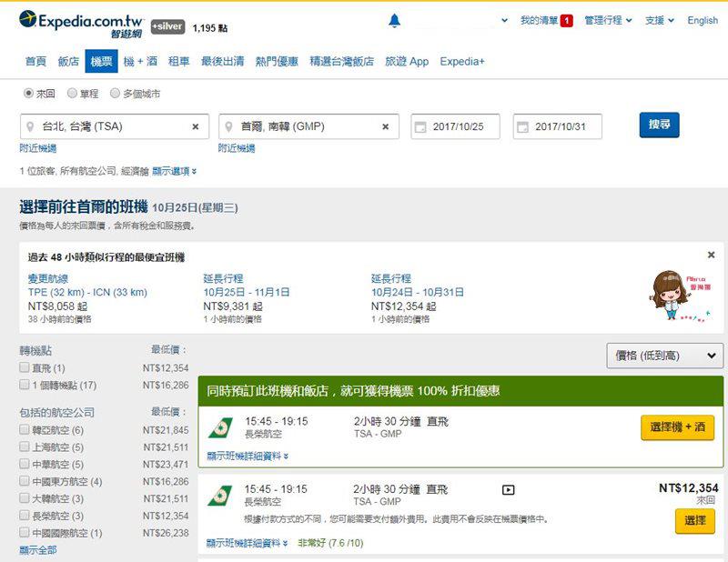
Task: Select the 單程 one-way radio button
Action: click(72, 94)
